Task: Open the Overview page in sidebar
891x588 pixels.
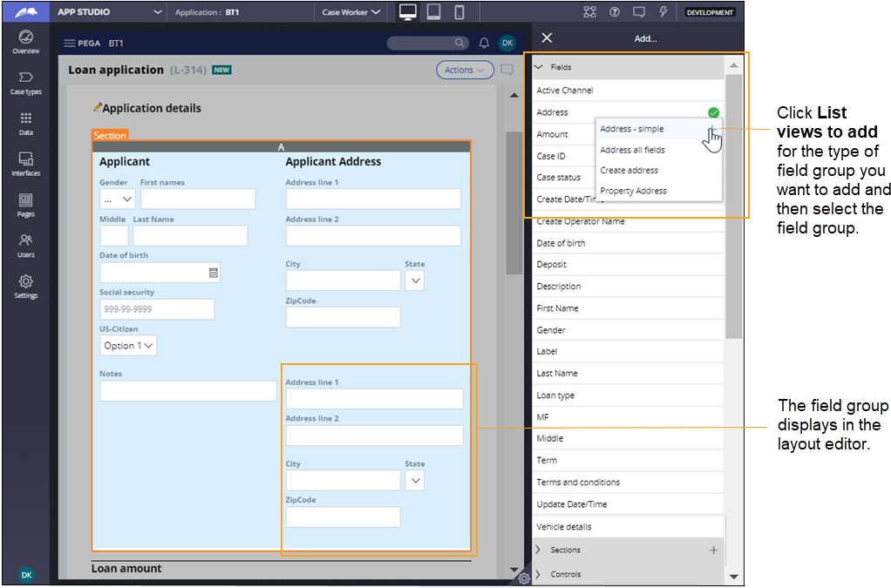Action: tap(25, 41)
